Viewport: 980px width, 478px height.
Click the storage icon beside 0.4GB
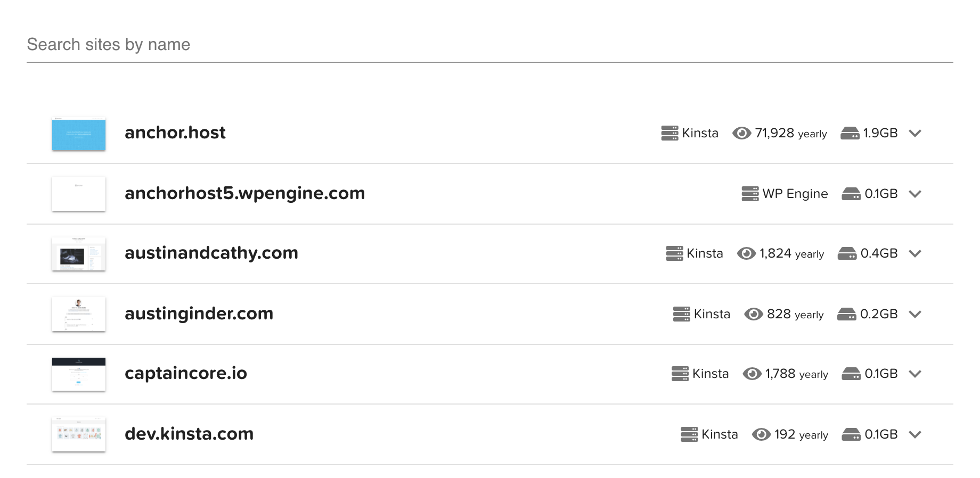click(847, 253)
